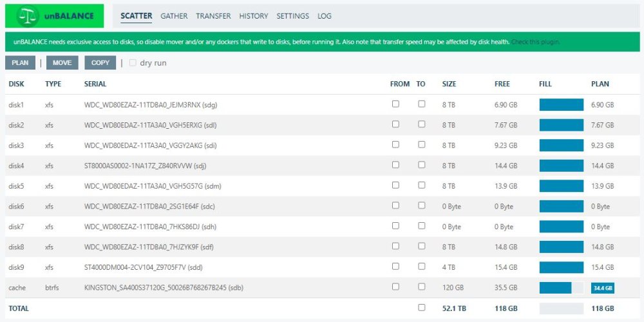Click the PLAN button

[20, 63]
